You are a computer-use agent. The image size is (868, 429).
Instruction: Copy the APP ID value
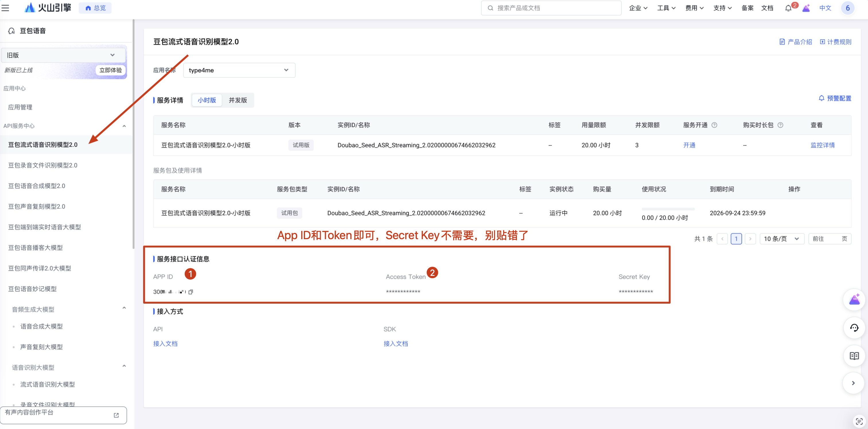[191, 292]
